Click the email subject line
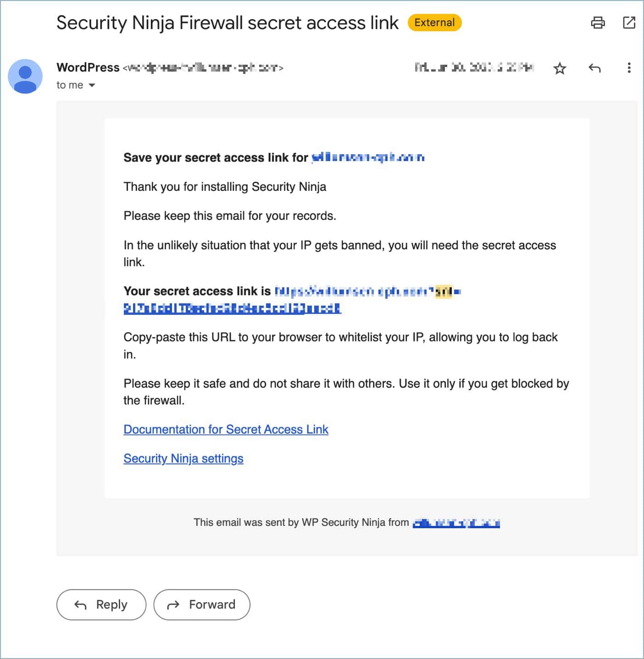 (x=227, y=22)
